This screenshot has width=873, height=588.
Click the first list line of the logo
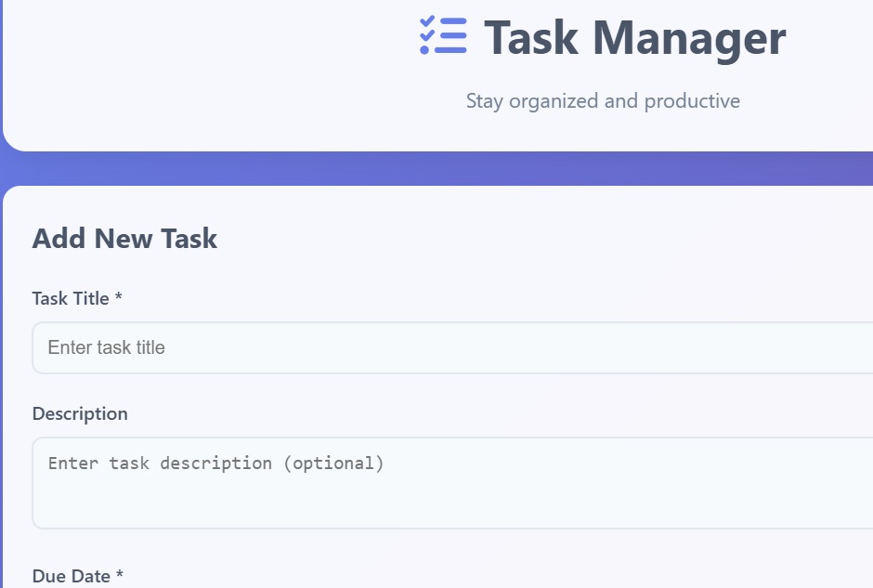point(453,20)
